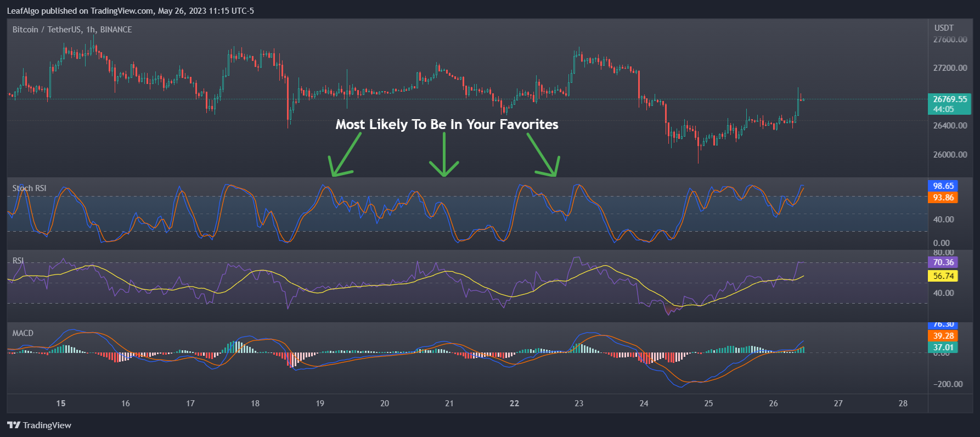
Task: Click the Stoch RSI 93.86 value tag
Action: click(943, 198)
